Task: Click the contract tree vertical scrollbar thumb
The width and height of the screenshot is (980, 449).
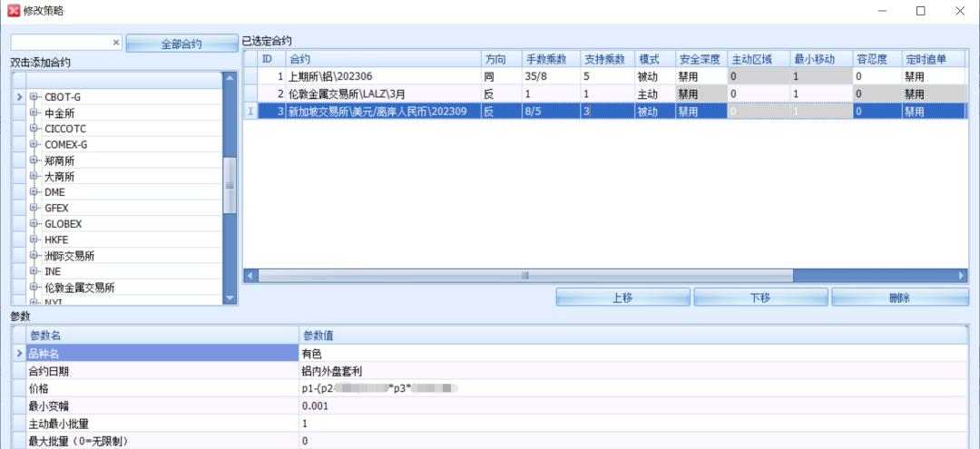Action: (230, 185)
